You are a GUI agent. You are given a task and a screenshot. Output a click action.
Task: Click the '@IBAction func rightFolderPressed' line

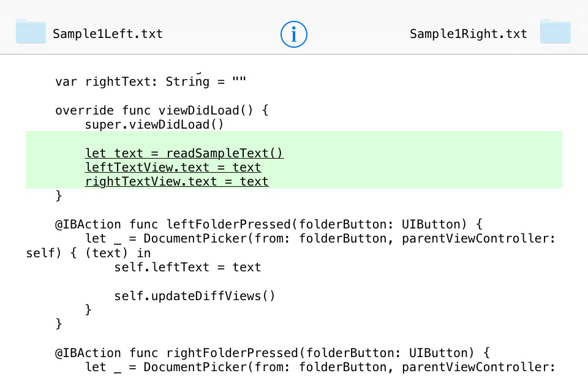272,353
